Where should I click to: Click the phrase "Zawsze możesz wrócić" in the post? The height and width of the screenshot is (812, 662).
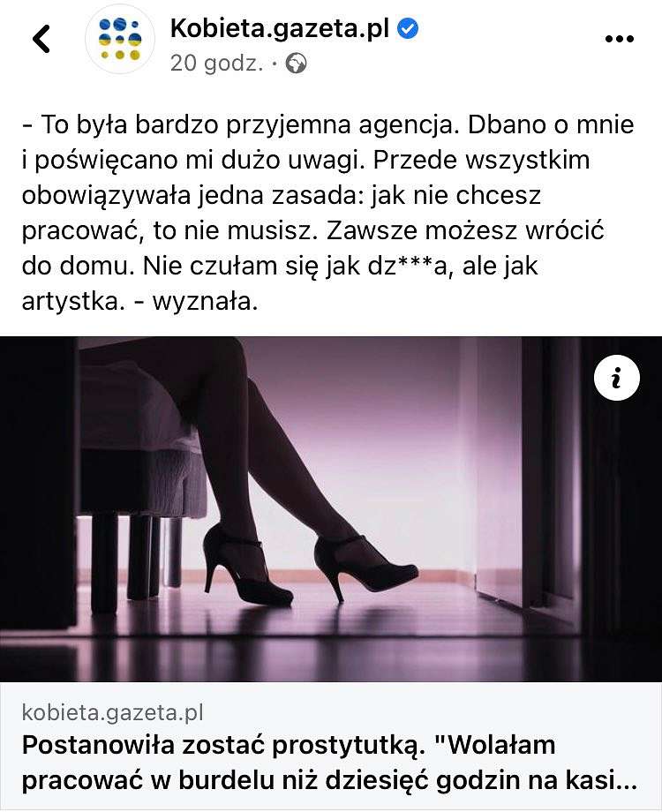point(465,230)
